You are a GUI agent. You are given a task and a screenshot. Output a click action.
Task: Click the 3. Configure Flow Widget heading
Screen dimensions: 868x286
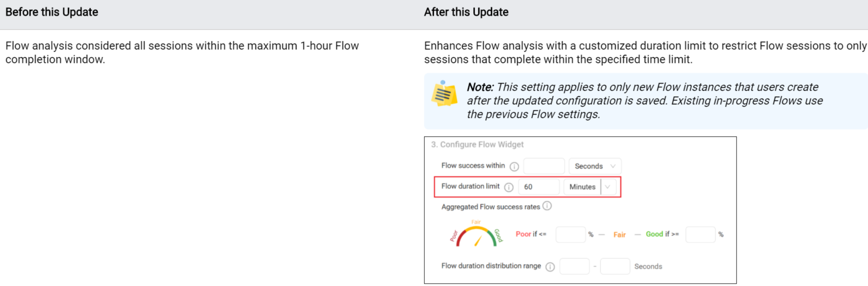pos(477,145)
